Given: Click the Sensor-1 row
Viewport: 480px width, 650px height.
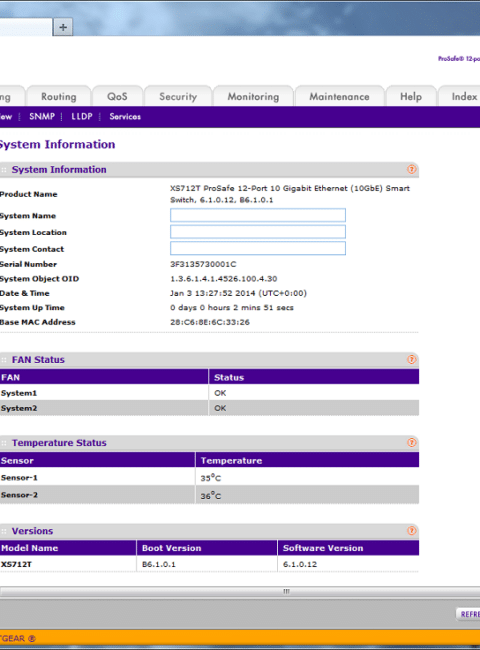Looking at the screenshot, I should 209,478.
